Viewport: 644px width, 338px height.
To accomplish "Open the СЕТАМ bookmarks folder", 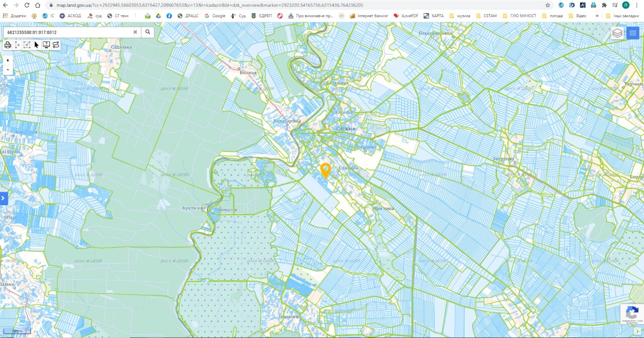I will pos(486,16).
